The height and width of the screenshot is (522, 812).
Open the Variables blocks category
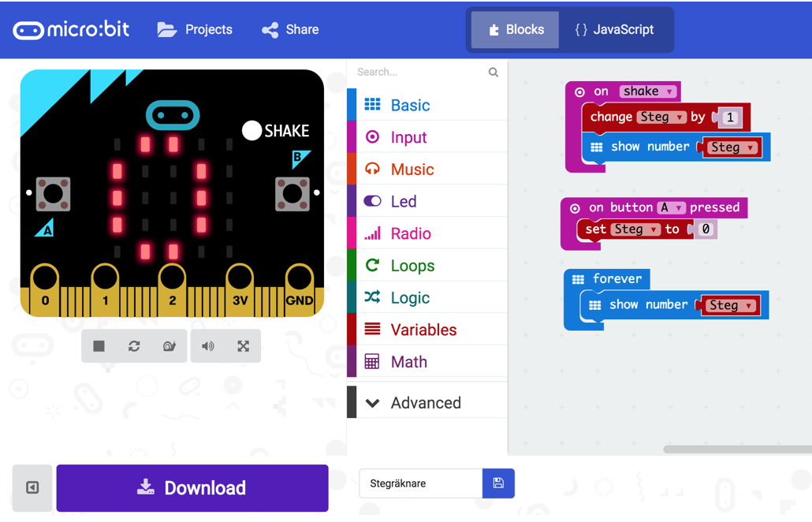427,330
